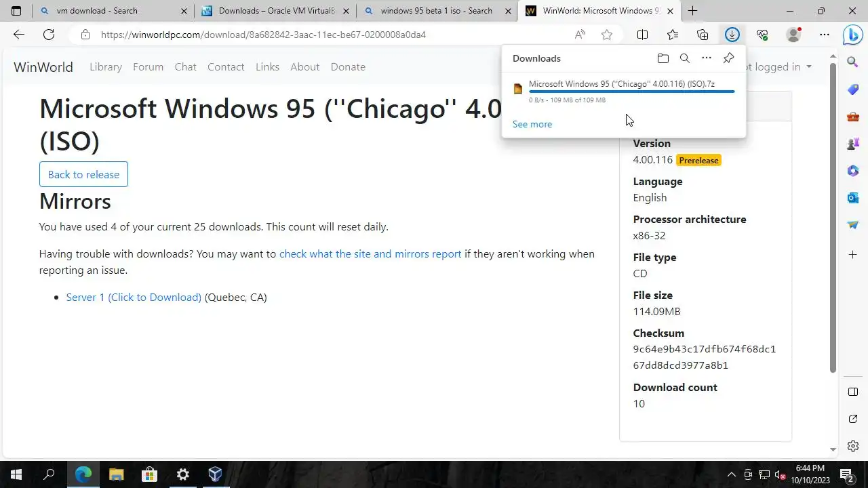Toggle the Downloads toolbar button
Screen dimensions: 868x488
[732, 35]
